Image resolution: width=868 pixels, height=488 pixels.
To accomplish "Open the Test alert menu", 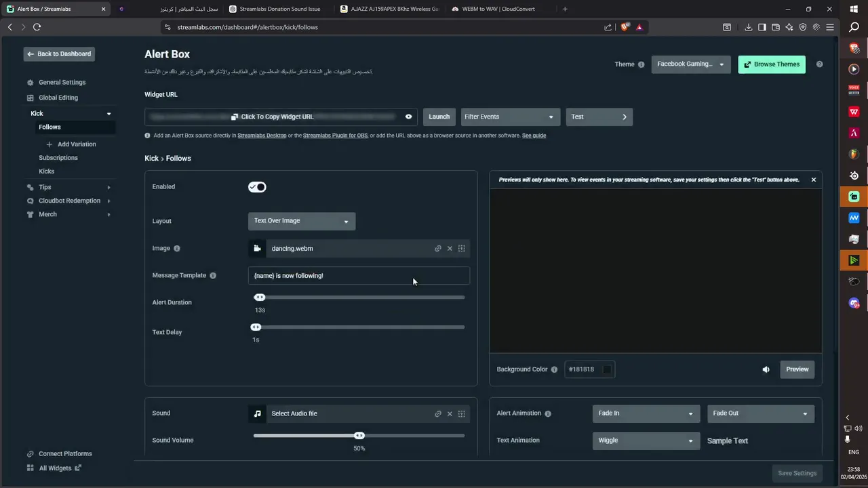I will click(599, 117).
